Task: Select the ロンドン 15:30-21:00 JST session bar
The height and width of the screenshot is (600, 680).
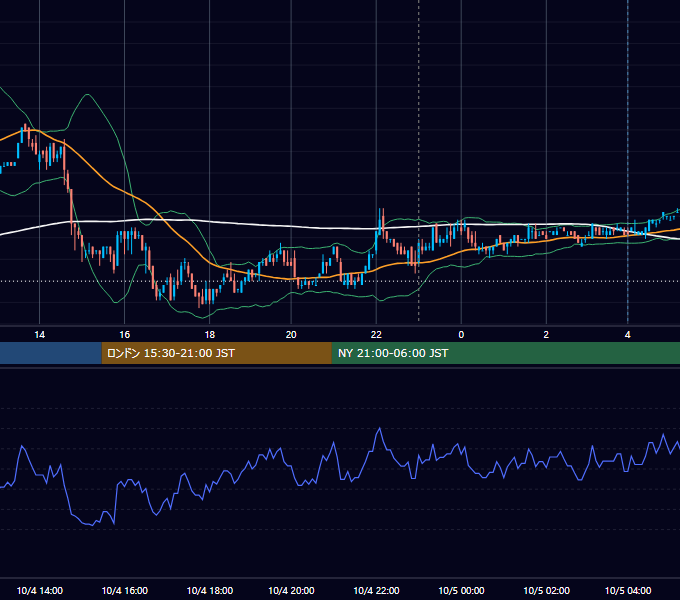Action: click(216, 353)
